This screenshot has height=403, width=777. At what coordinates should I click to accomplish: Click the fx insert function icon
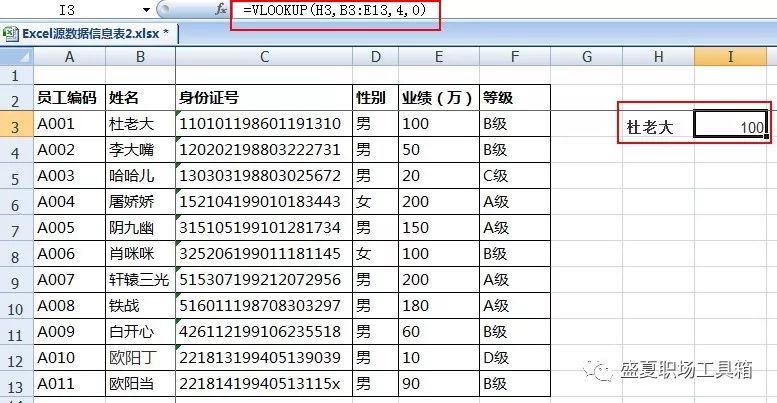click(x=221, y=9)
